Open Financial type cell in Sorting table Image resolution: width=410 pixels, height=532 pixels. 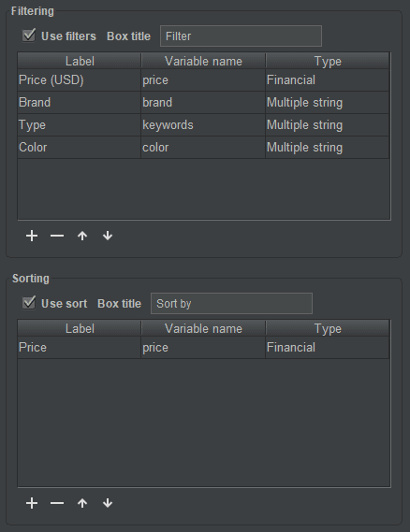point(327,348)
